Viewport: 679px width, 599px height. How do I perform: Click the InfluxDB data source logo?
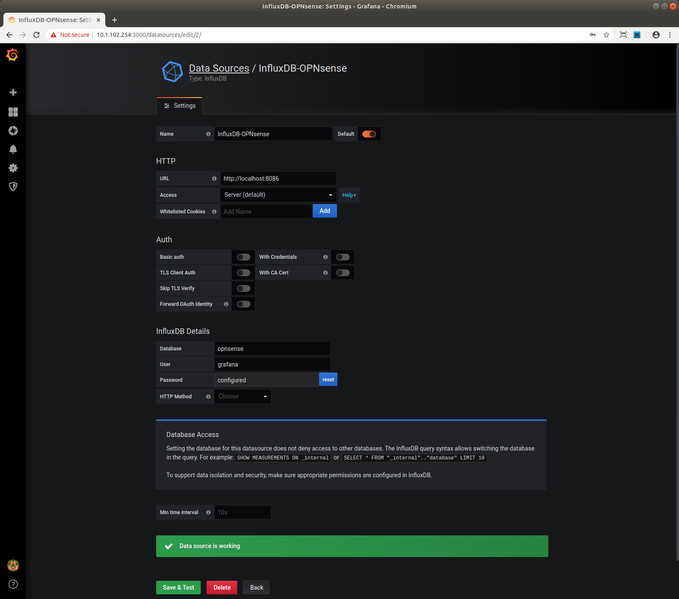[172, 71]
